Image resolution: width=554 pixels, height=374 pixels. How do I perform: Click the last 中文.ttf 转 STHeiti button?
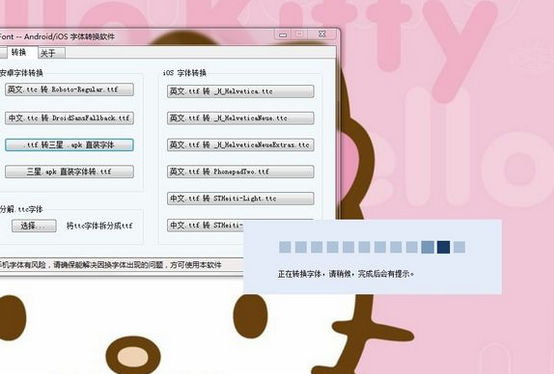pos(206,225)
